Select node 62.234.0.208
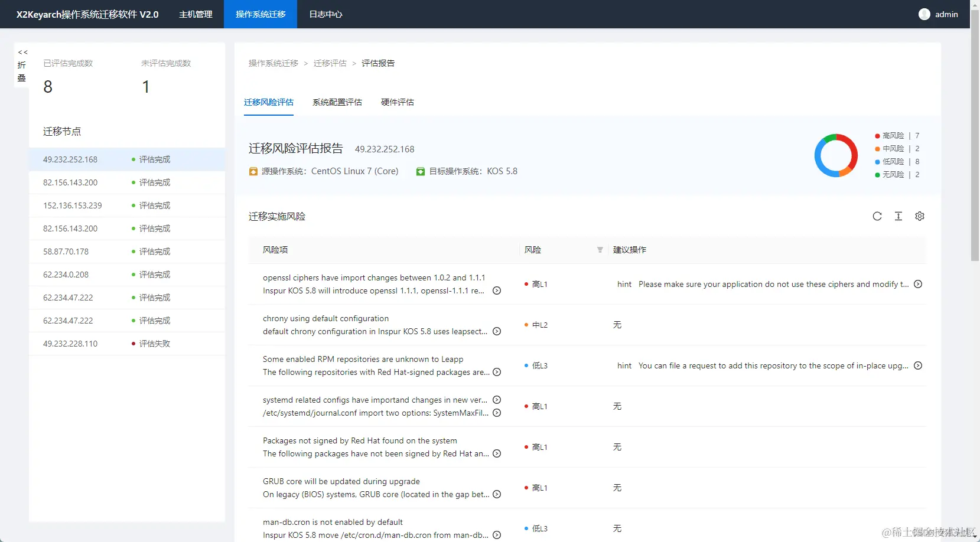Viewport: 980px width, 542px height. (x=127, y=275)
